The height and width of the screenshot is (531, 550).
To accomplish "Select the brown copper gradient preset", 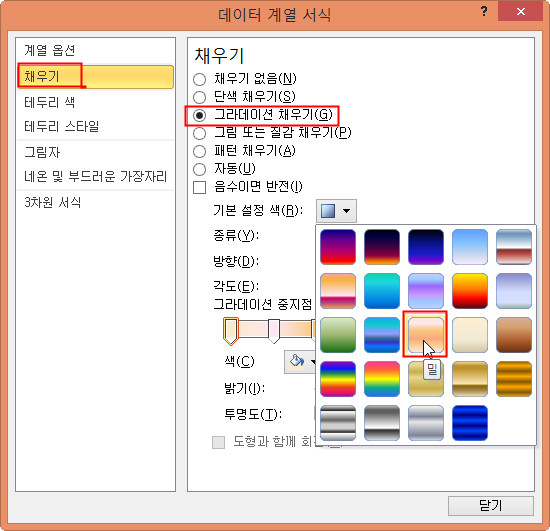I will [514, 335].
